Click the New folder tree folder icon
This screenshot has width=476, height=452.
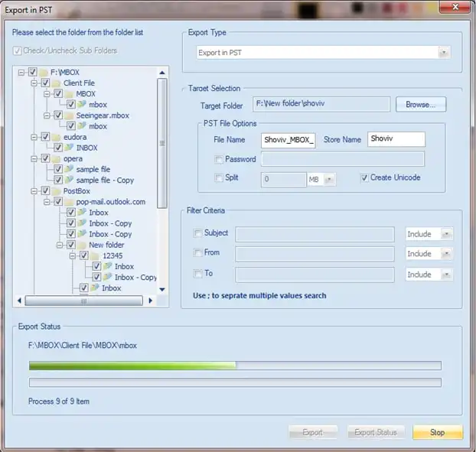82,245
